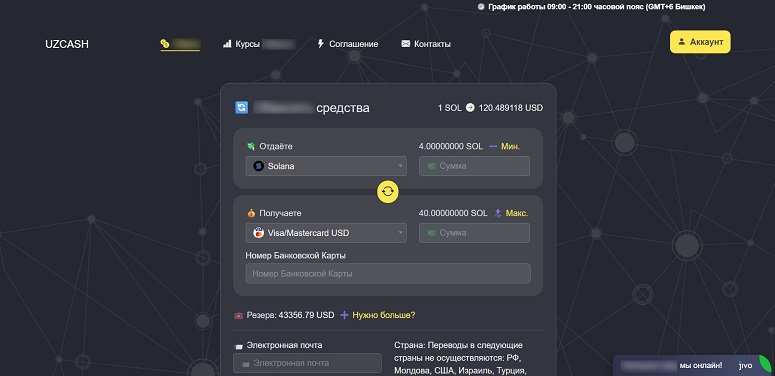
Task: Click the График работы schedule text
Action: (597, 7)
